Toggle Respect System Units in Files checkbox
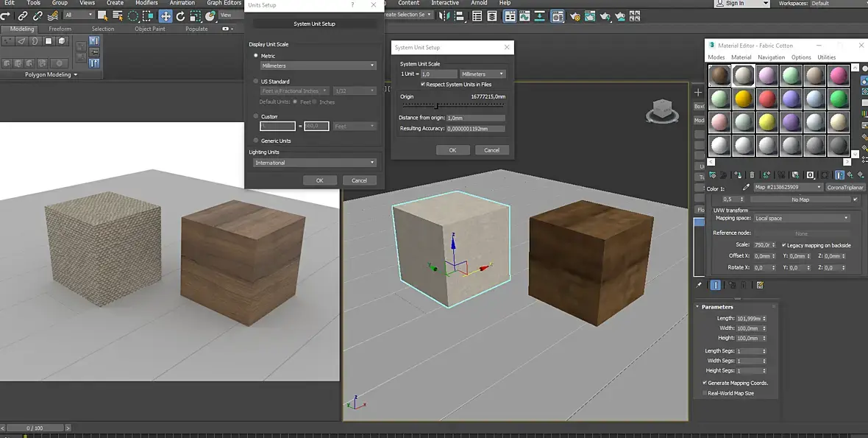868x438 pixels. pos(423,85)
